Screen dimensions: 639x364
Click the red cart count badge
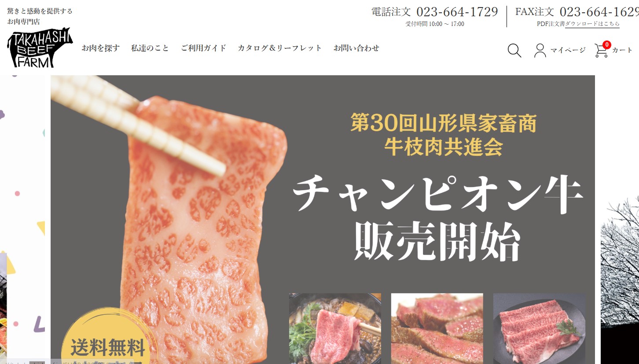[x=607, y=44]
